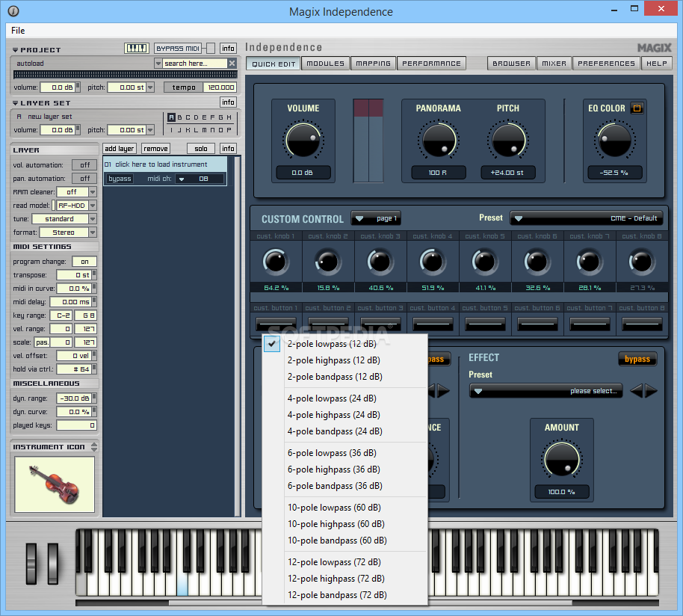This screenshot has height=616, width=683.
Task: Toggle vol. automation off button
Action: 85,165
